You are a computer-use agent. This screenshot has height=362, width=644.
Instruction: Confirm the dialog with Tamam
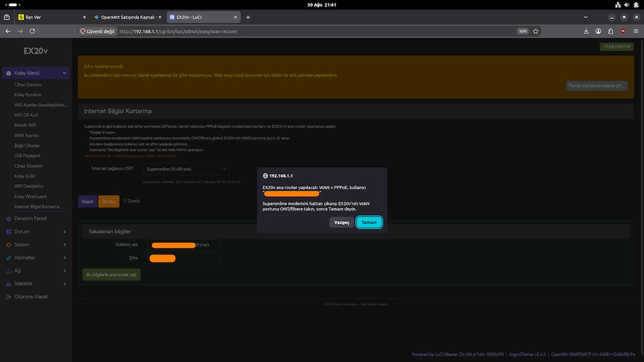click(x=369, y=222)
